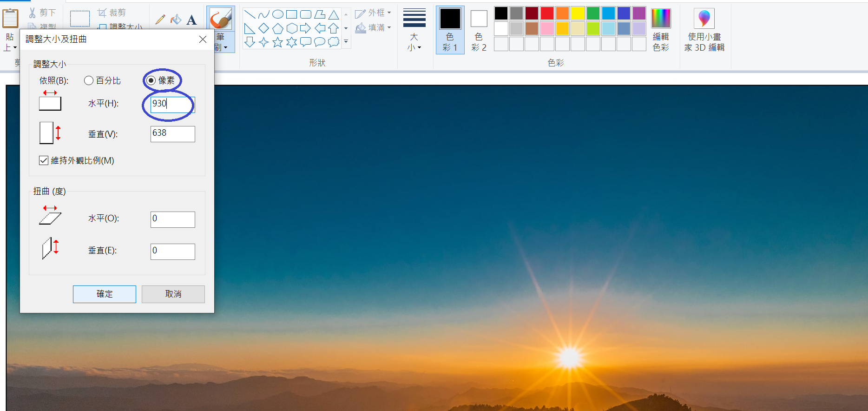The height and width of the screenshot is (411, 868).
Task: Select the Pencil tool
Action: 160,20
